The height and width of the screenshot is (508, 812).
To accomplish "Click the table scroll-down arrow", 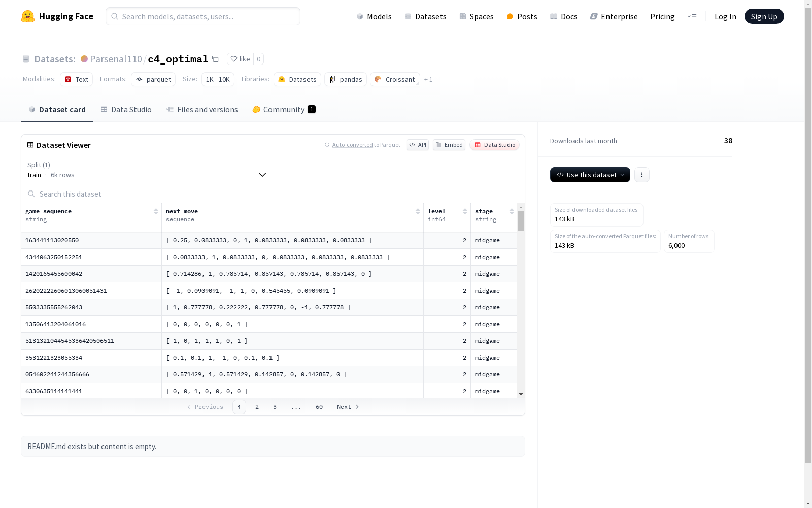I will click(521, 394).
